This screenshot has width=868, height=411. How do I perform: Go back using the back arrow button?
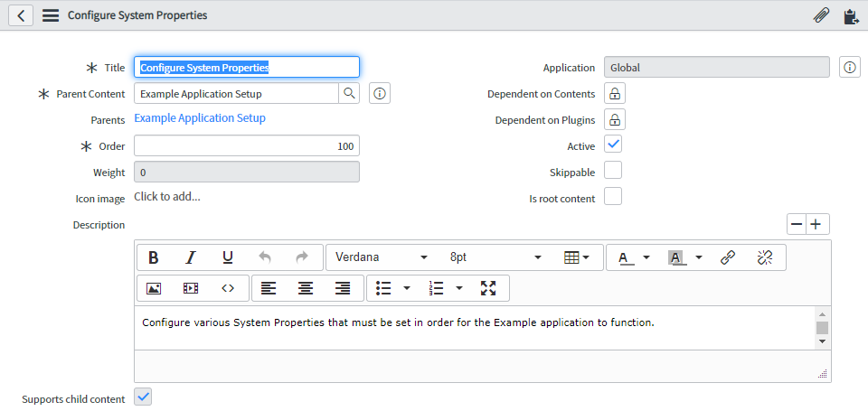21,15
